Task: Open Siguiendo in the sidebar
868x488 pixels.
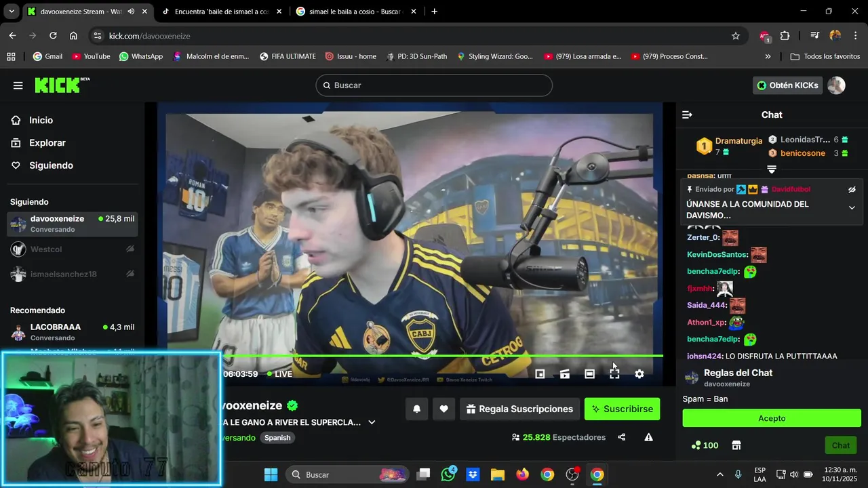Action: [x=51, y=165]
